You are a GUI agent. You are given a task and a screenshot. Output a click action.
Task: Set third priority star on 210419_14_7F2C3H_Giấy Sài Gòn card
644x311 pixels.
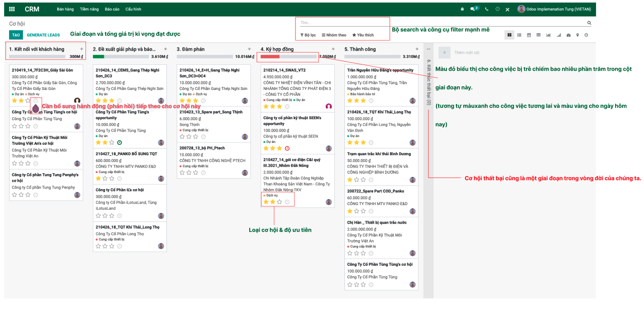pyautogui.click(x=28, y=100)
